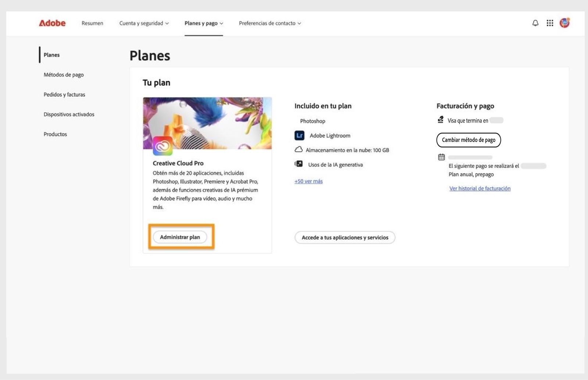Click the Incluido en tu plan heading
Screen dimensions: 588x380
tap(323, 106)
